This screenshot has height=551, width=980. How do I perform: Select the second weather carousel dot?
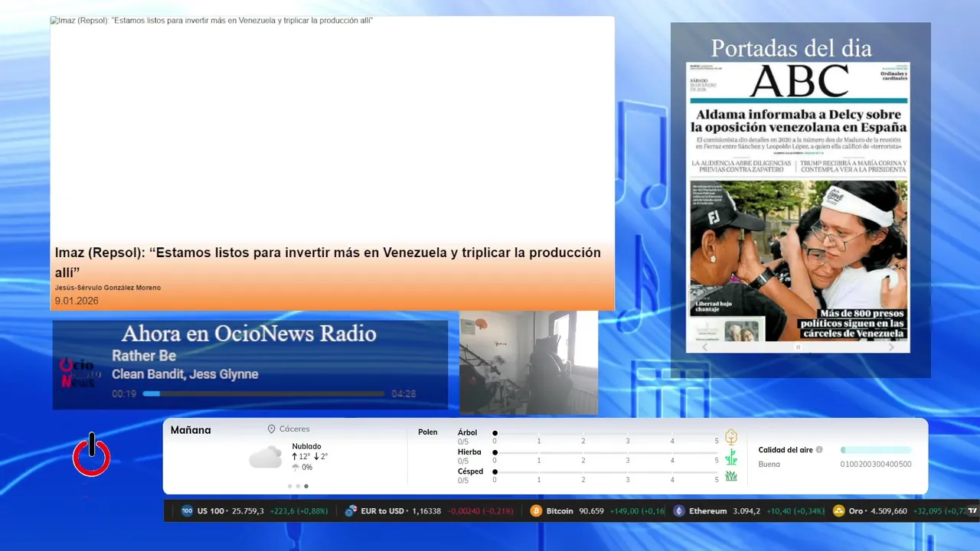point(298,486)
